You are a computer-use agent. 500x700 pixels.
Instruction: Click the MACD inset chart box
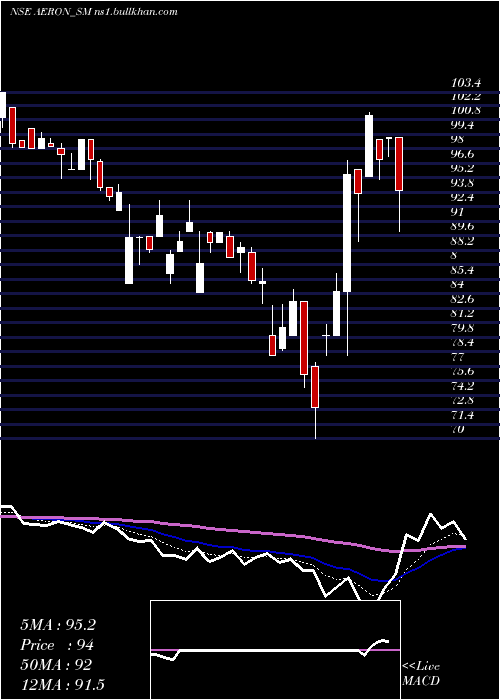click(x=275, y=650)
